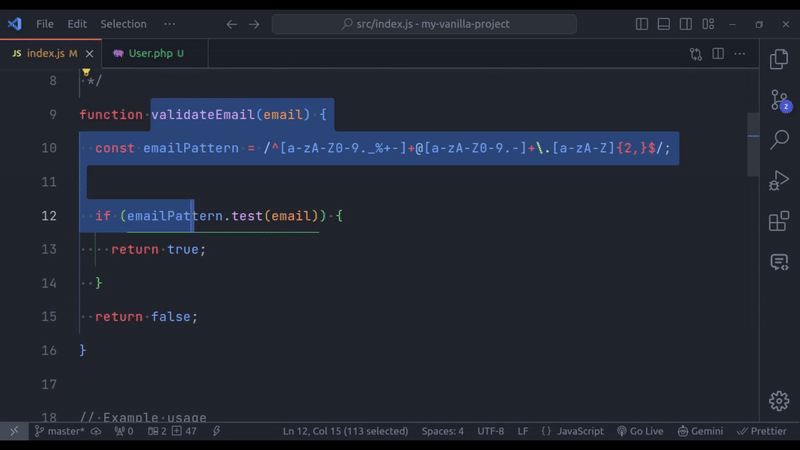Click 'emailPattern' on line 10
The width and height of the screenshot is (800, 450).
point(191,148)
